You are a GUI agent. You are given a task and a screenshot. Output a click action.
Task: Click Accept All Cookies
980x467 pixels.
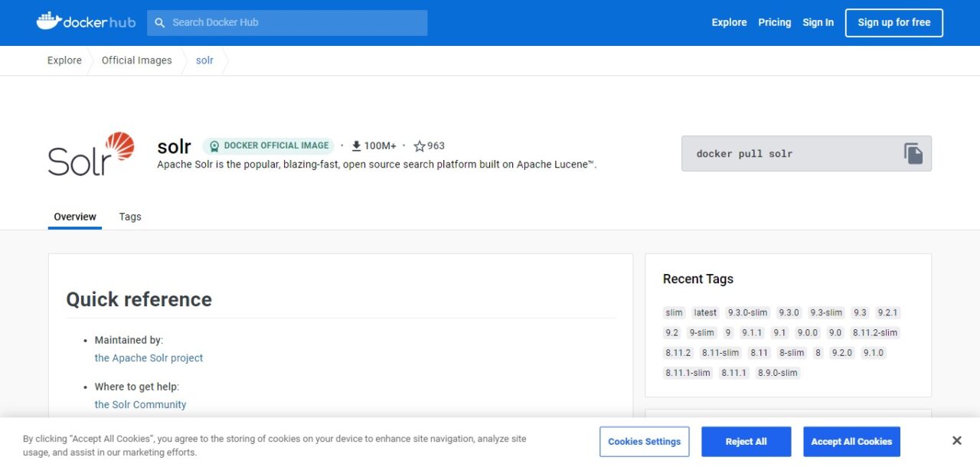[851, 442]
